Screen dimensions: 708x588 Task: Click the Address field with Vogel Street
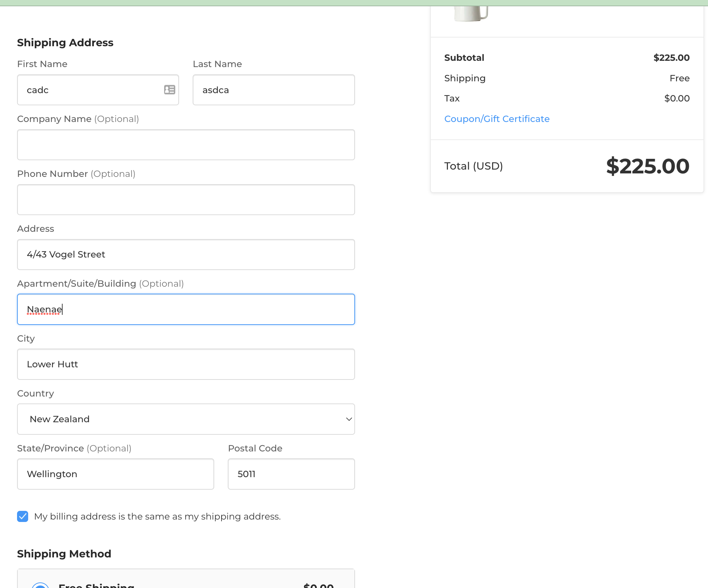coord(186,255)
